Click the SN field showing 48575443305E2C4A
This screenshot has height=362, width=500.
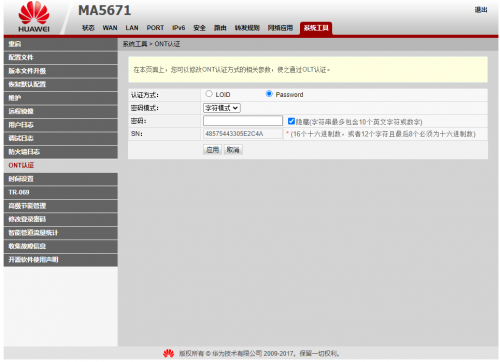243,134
